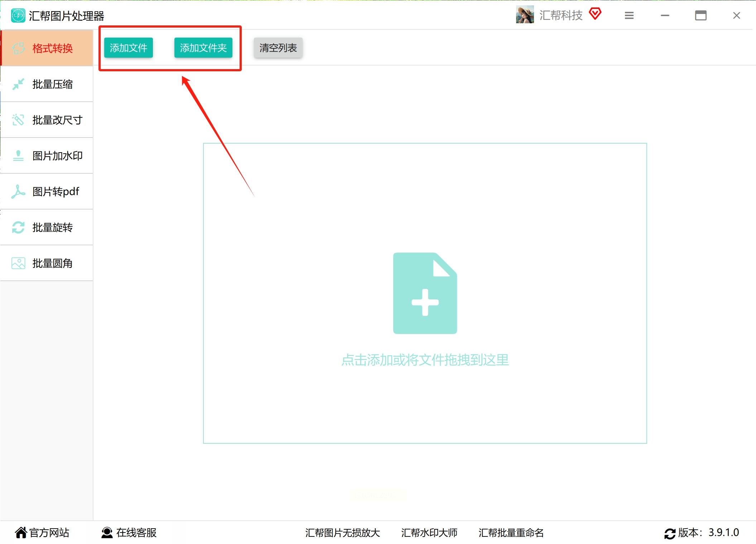The image size is (756, 544).
Task: Open the hamburger menu in title bar
Action: pos(629,15)
